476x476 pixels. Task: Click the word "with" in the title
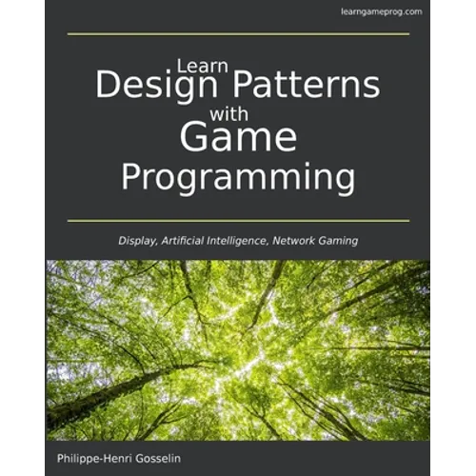[x=228, y=114]
